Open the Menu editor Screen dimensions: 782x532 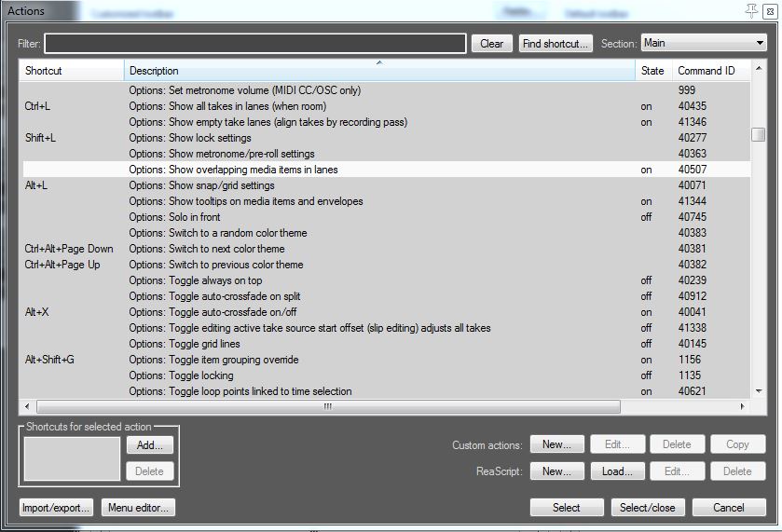[139, 508]
